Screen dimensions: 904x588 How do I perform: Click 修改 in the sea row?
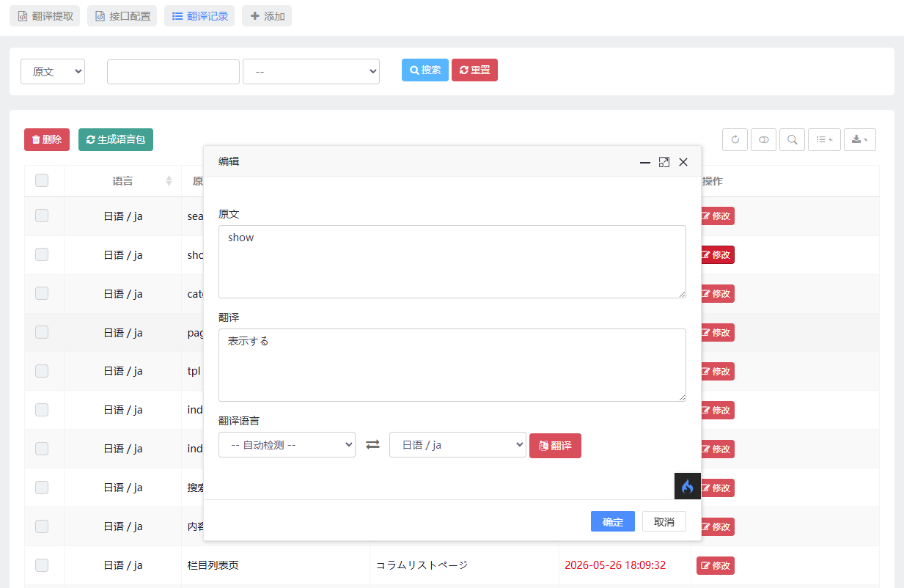tap(716, 216)
